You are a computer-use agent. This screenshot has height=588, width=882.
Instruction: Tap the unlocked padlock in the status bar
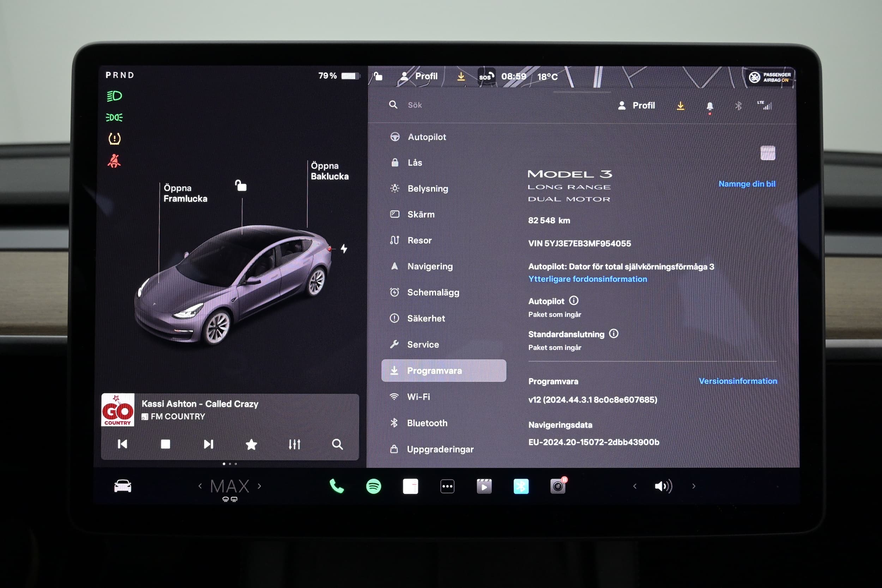pyautogui.click(x=378, y=76)
